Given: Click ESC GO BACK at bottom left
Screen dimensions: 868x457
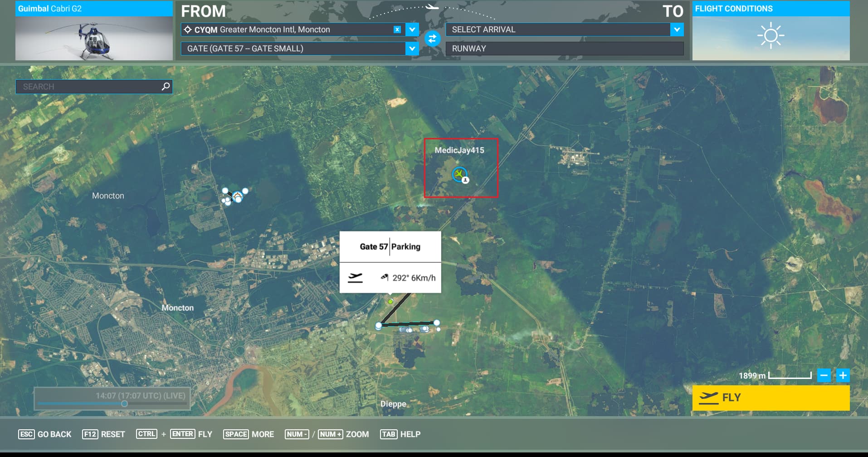Looking at the screenshot, I should [44, 434].
